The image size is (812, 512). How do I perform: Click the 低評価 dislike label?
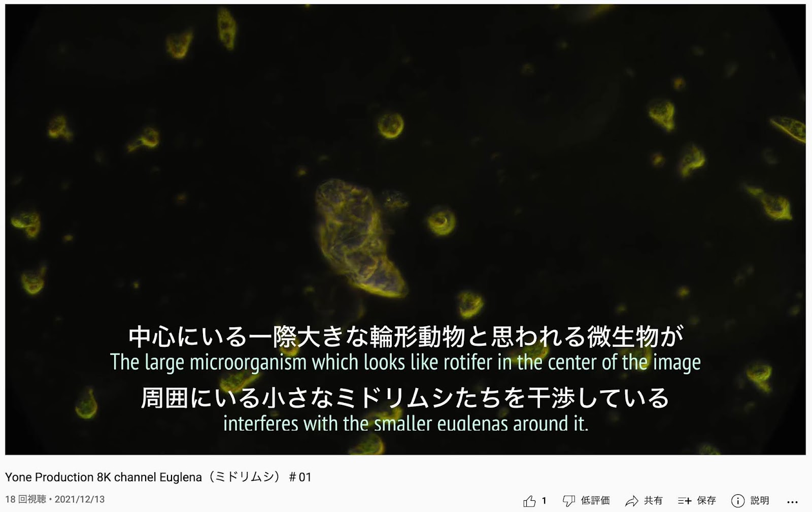point(595,500)
